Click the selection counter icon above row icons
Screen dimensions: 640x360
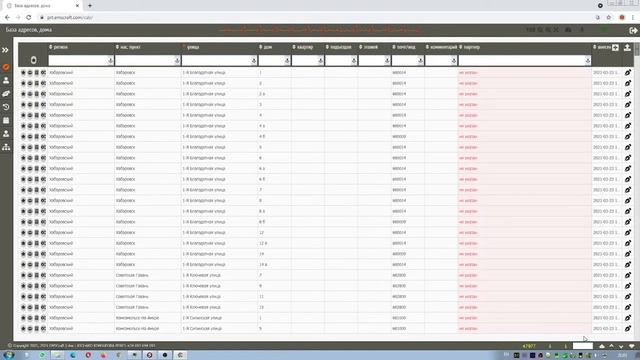click(33, 60)
